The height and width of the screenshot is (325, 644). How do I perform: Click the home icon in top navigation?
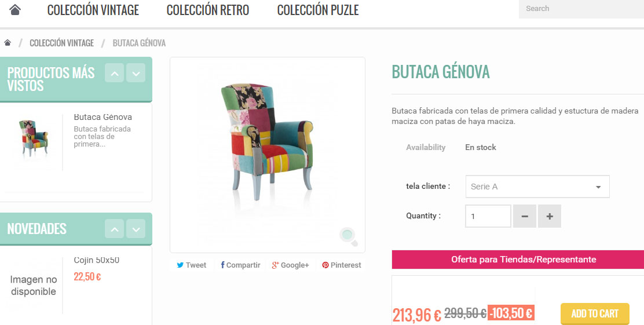15,9
